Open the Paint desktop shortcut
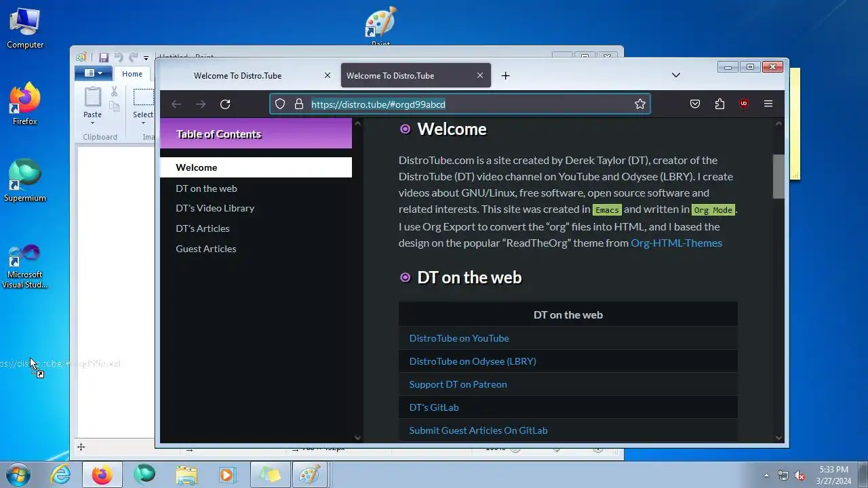868x488 pixels. [380, 26]
